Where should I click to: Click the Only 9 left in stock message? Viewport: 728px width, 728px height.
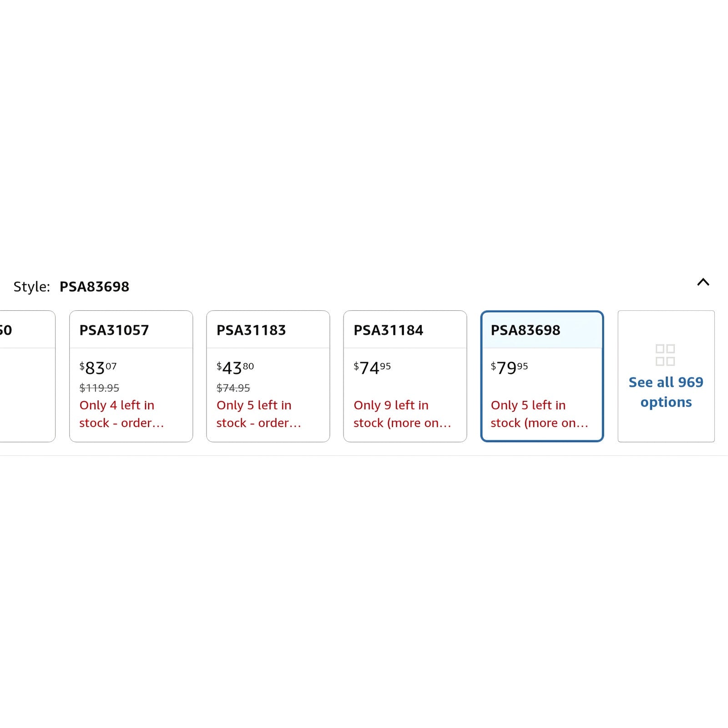[402, 414]
